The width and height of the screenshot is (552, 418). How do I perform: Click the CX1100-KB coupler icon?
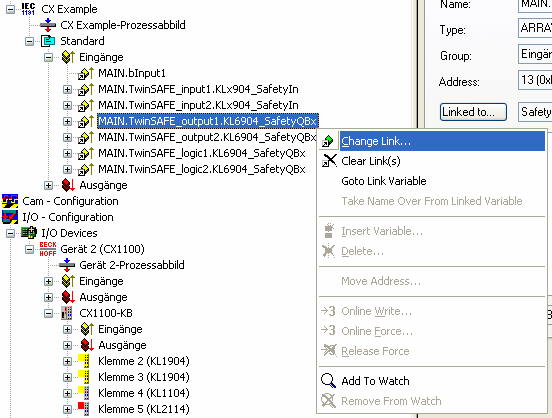tap(67, 313)
